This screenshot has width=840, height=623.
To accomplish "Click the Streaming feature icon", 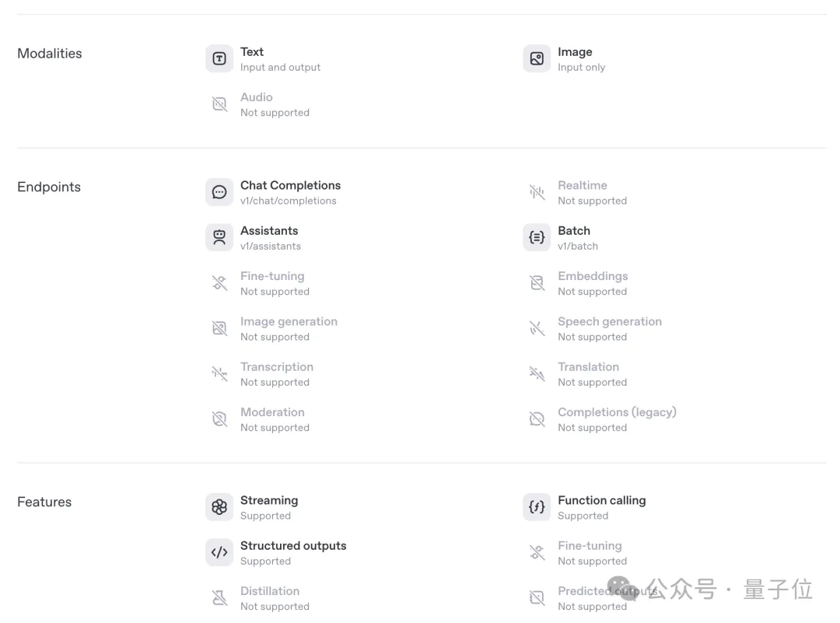I will click(x=219, y=507).
